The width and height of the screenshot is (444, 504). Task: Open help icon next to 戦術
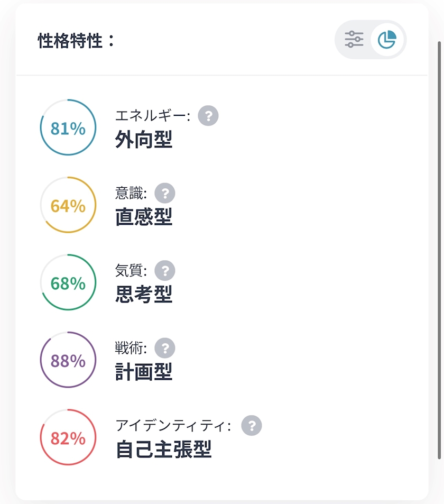point(165,348)
